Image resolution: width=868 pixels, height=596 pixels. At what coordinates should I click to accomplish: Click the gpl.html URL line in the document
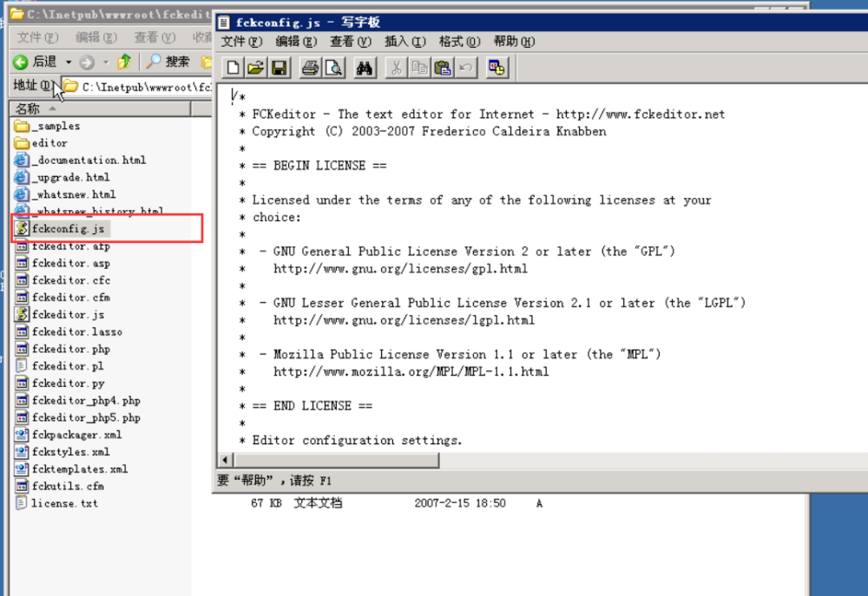[x=400, y=269]
